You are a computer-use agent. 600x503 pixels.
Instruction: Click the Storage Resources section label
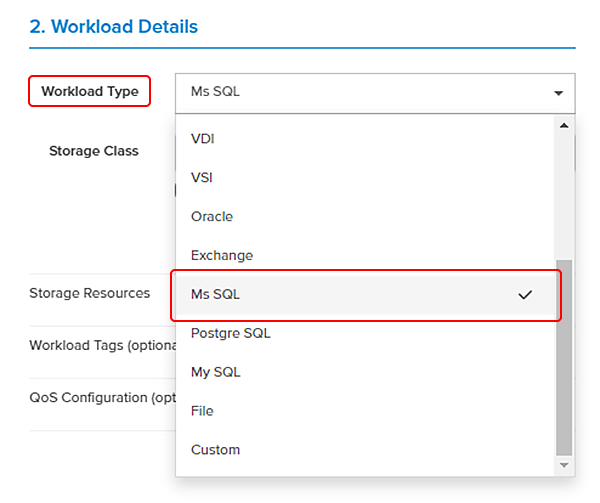pyautogui.click(x=90, y=293)
